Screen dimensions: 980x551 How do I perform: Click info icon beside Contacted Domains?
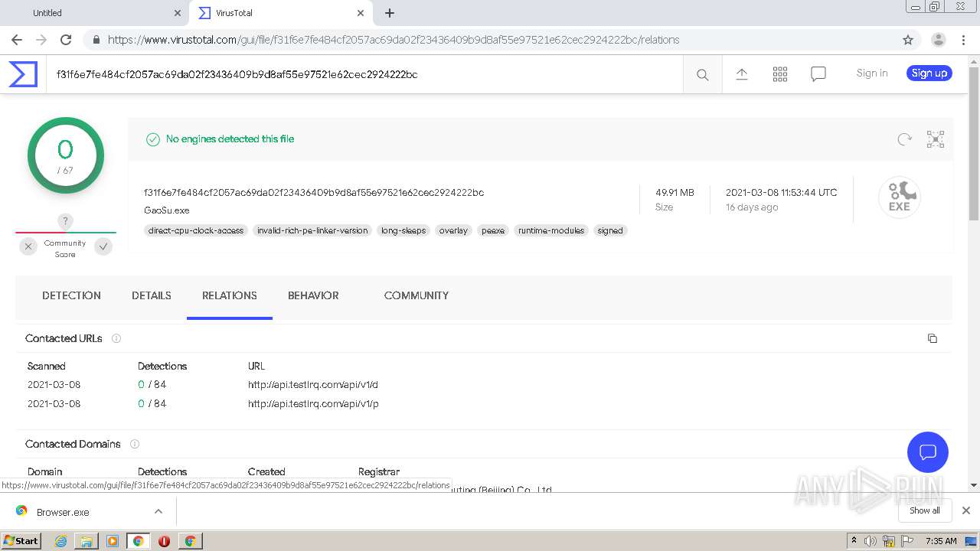point(135,444)
